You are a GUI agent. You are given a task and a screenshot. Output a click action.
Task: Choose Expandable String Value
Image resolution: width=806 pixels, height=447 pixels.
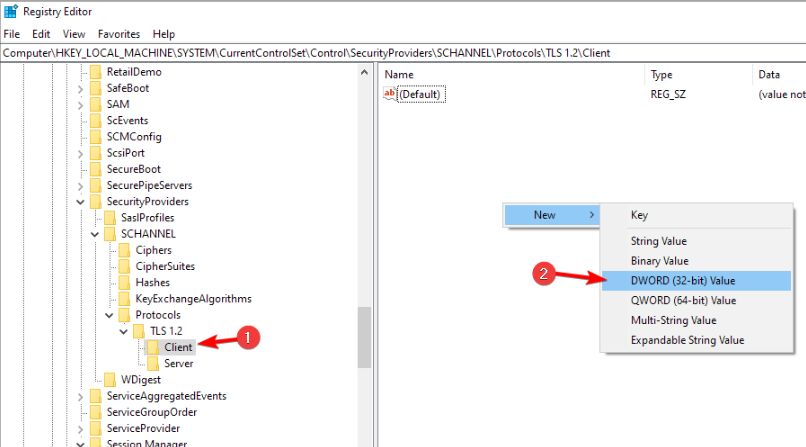tap(697, 340)
